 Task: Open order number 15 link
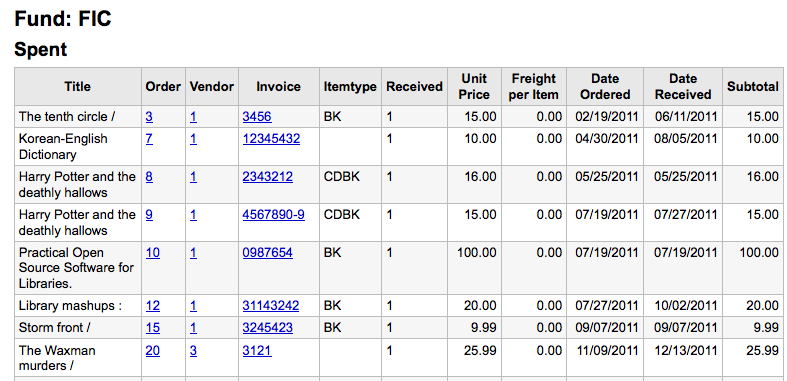pos(153,328)
